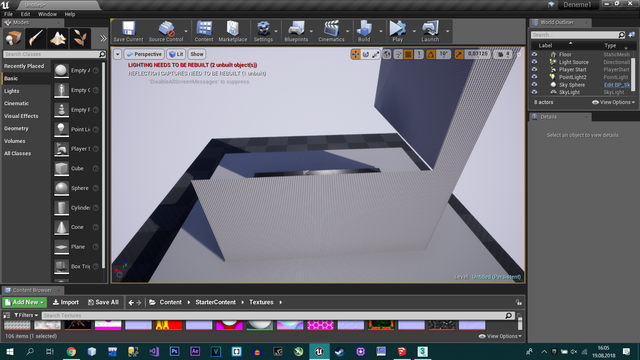Toggle visibility of Floor actor
This screenshot has width=640, height=360.
pyautogui.click(x=534, y=54)
